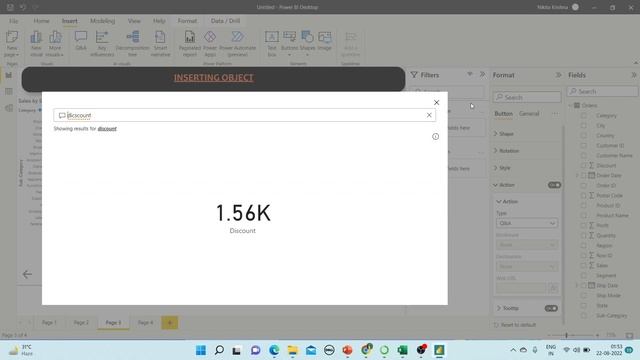Insert a Paginated report visual

[190, 44]
